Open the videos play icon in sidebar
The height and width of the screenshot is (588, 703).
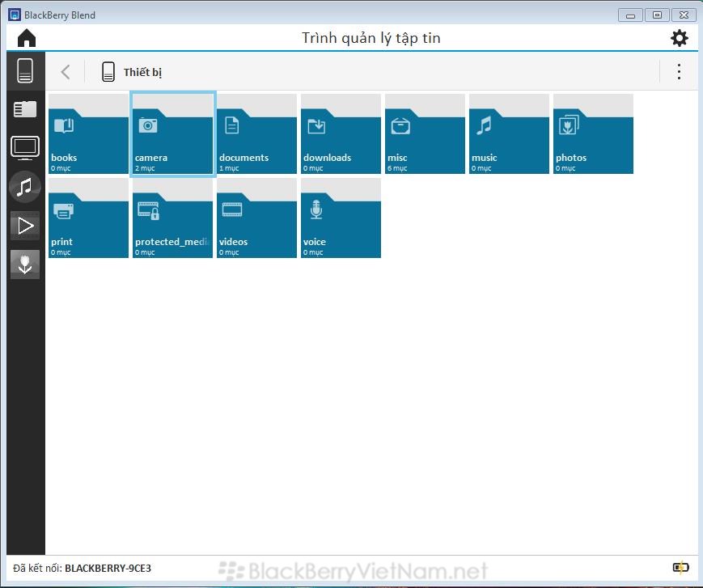25,226
